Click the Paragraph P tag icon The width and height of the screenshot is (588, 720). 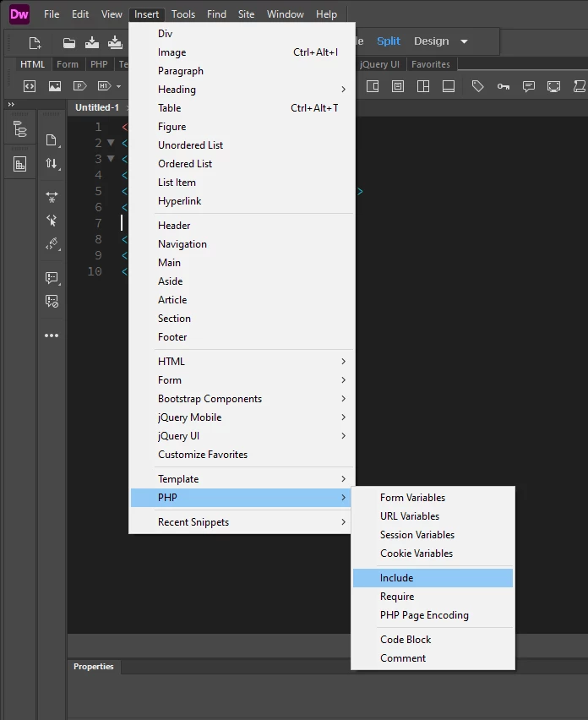[80, 86]
